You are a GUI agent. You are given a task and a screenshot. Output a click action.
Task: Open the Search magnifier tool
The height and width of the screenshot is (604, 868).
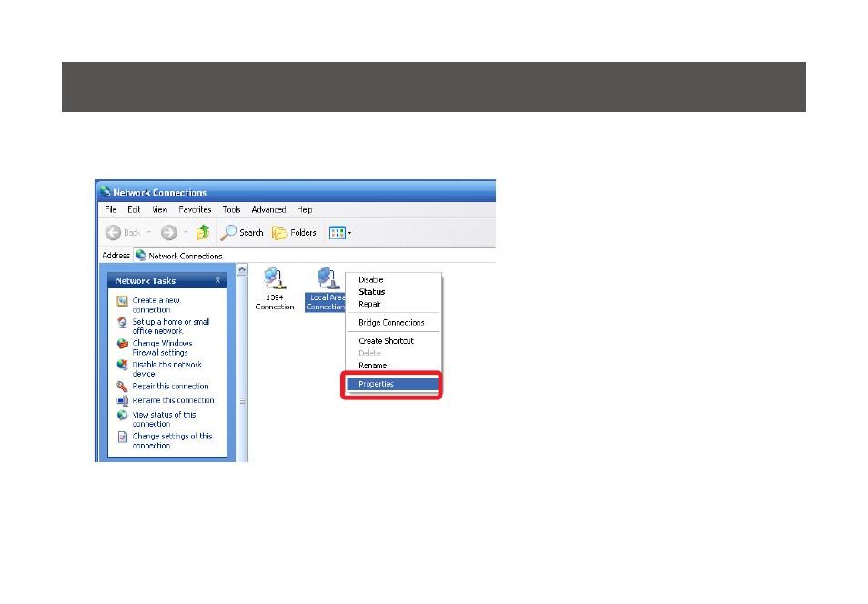pos(242,233)
